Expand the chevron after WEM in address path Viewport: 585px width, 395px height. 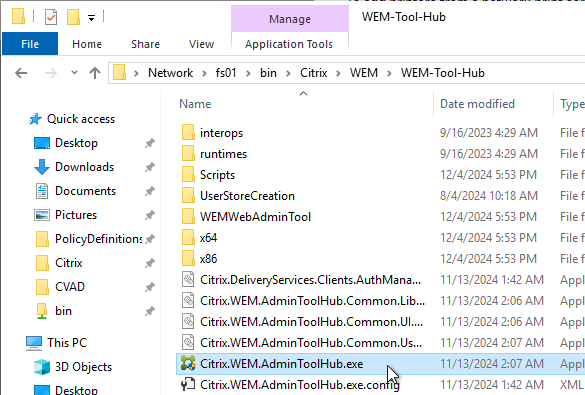tap(389, 73)
